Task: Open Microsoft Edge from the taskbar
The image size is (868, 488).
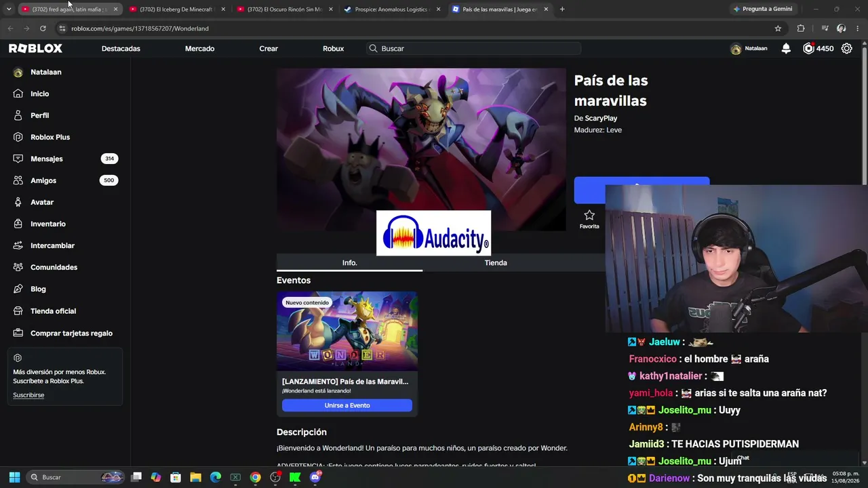Action: pos(216,477)
